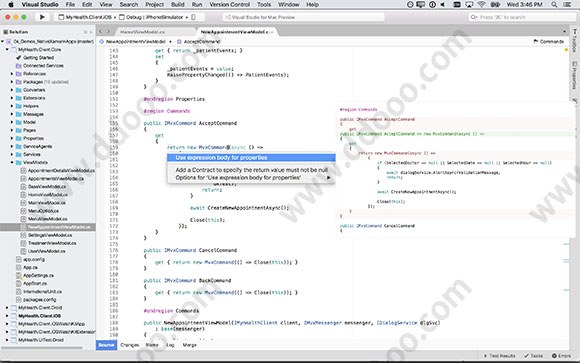Open the AirPlay display icon in menu bar

click(469, 4)
